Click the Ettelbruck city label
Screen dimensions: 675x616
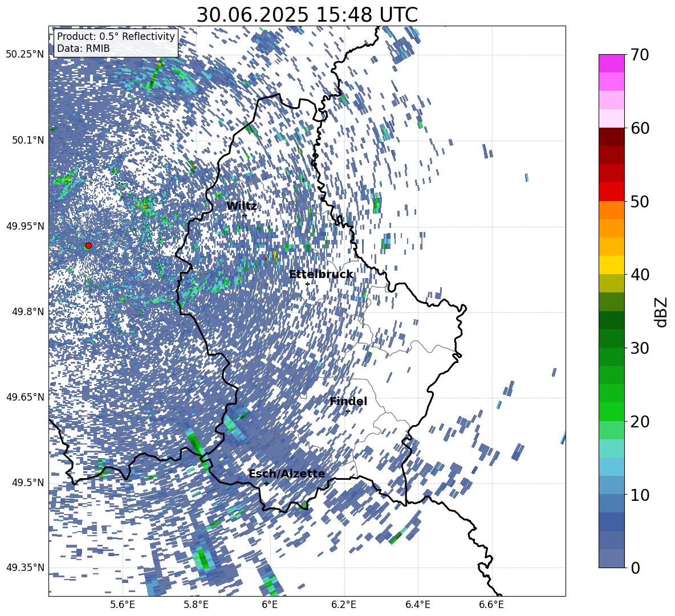tap(321, 275)
